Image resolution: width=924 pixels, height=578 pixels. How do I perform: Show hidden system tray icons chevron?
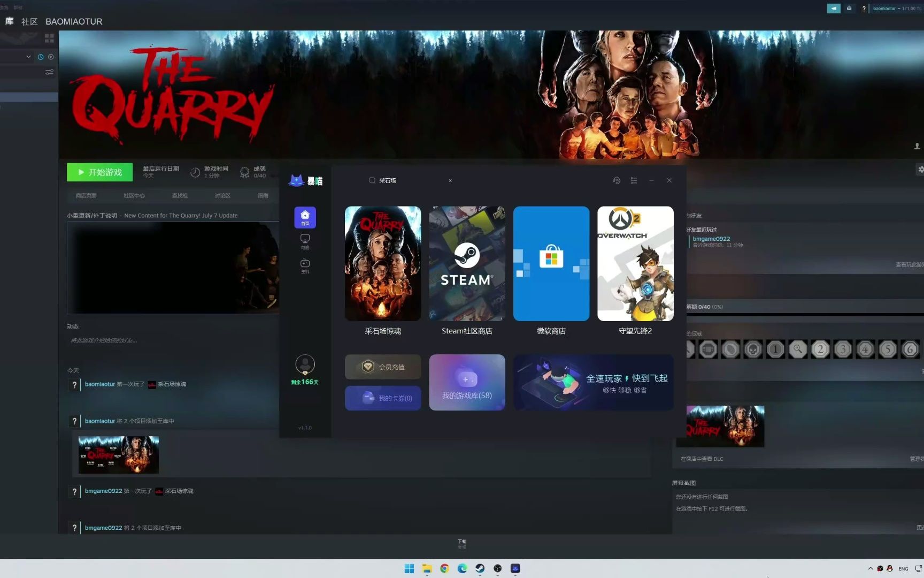click(x=871, y=568)
